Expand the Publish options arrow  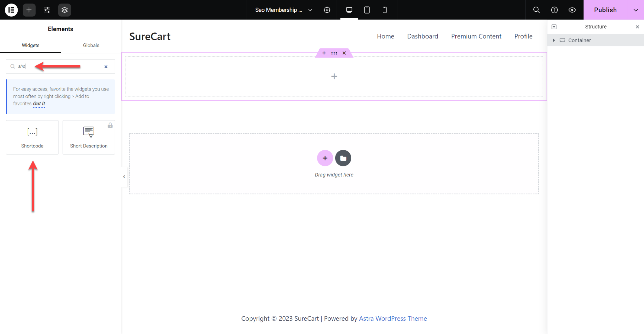pyautogui.click(x=636, y=10)
